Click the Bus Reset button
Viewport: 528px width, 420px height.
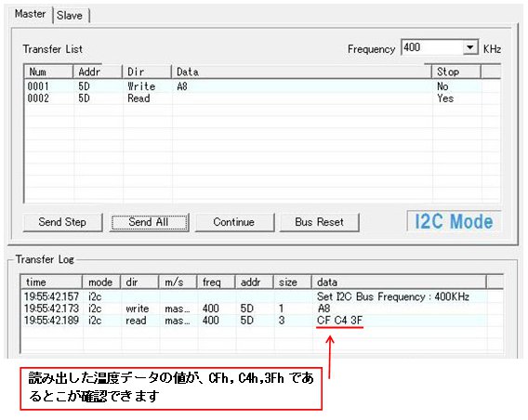pyautogui.click(x=319, y=222)
